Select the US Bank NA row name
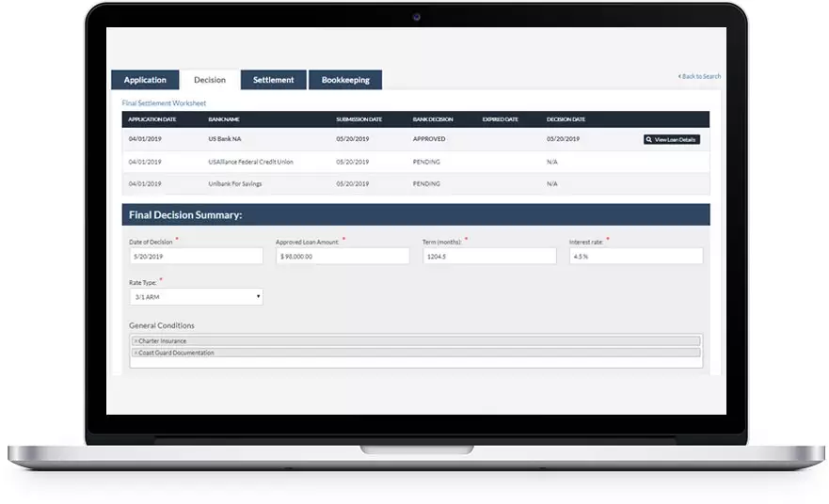 coord(225,139)
